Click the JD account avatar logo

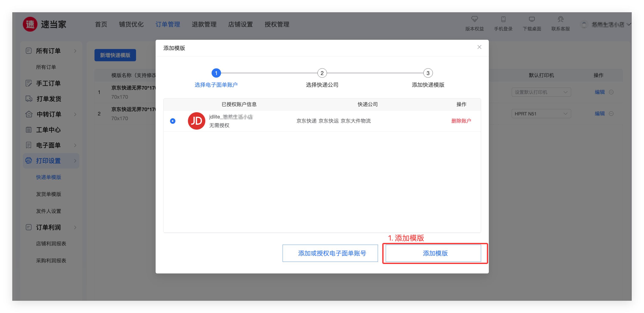(196, 121)
